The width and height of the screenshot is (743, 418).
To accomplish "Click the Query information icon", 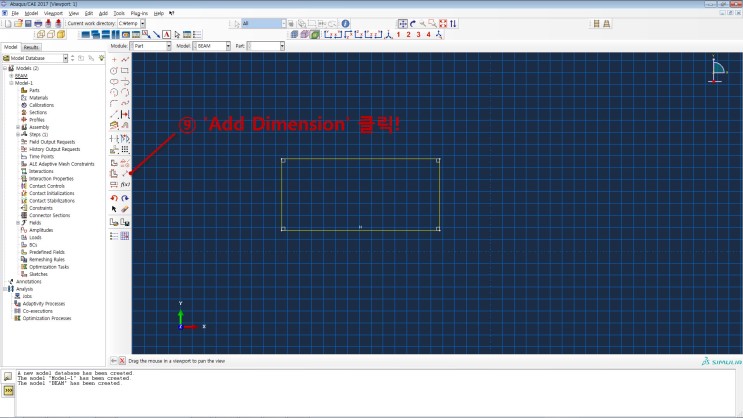I will pos(345,23).
